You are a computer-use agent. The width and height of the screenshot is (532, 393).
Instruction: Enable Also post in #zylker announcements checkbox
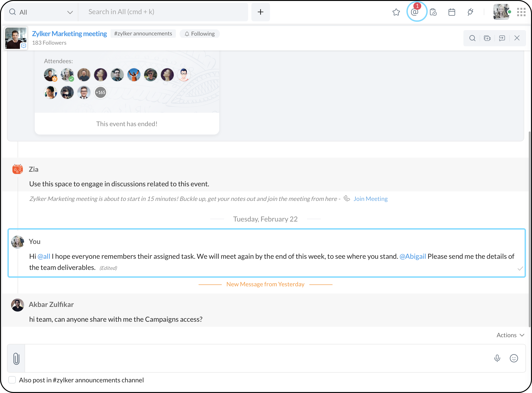click(x=12, y=380)
